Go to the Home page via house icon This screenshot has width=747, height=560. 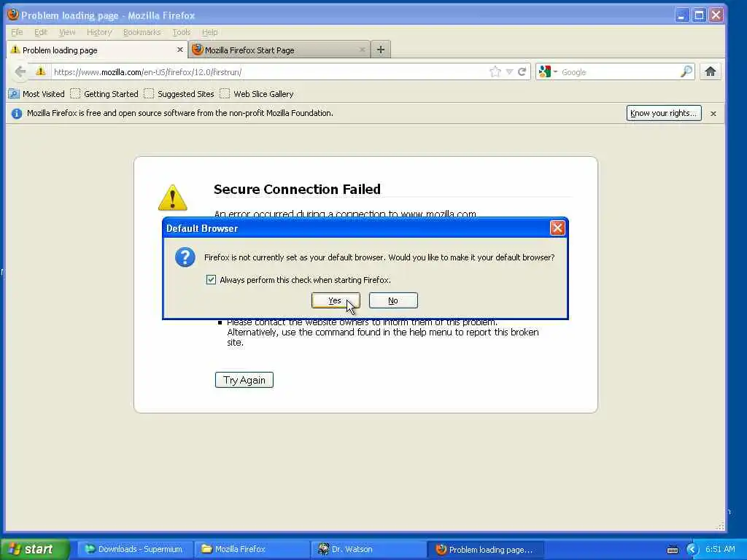(x=711, y=72)
